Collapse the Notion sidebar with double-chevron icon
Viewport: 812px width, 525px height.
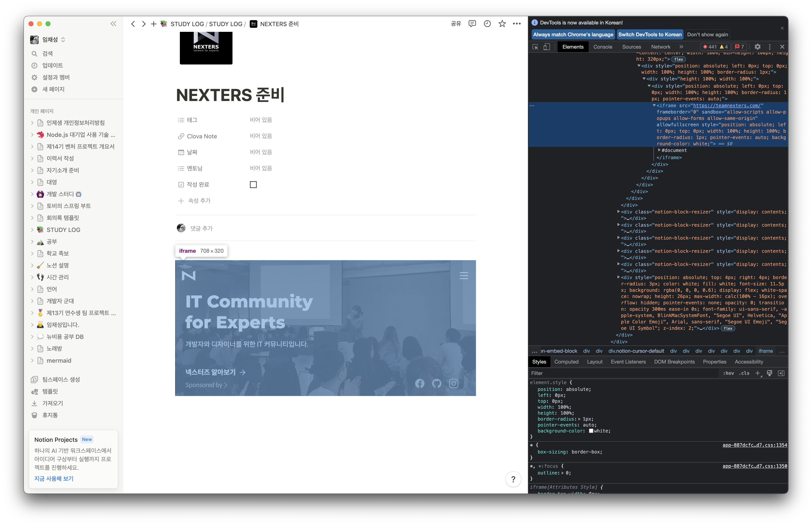tap(114, 24)
